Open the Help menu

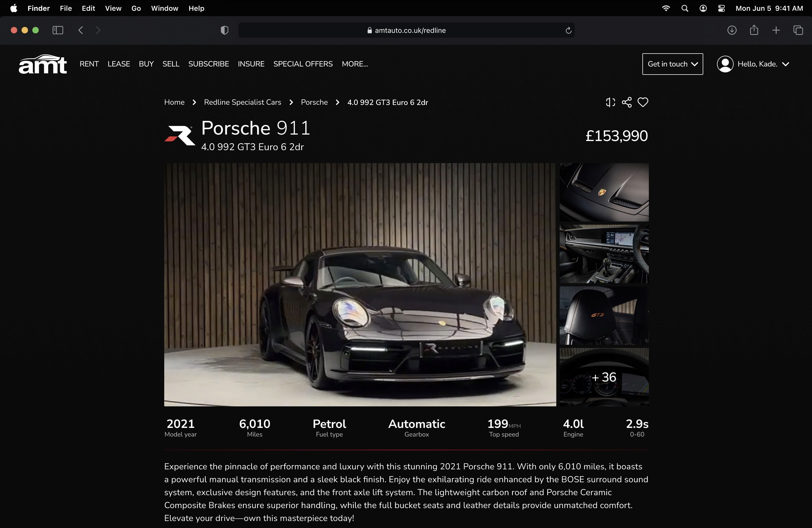pyautogui.click(x=197, y=8)
